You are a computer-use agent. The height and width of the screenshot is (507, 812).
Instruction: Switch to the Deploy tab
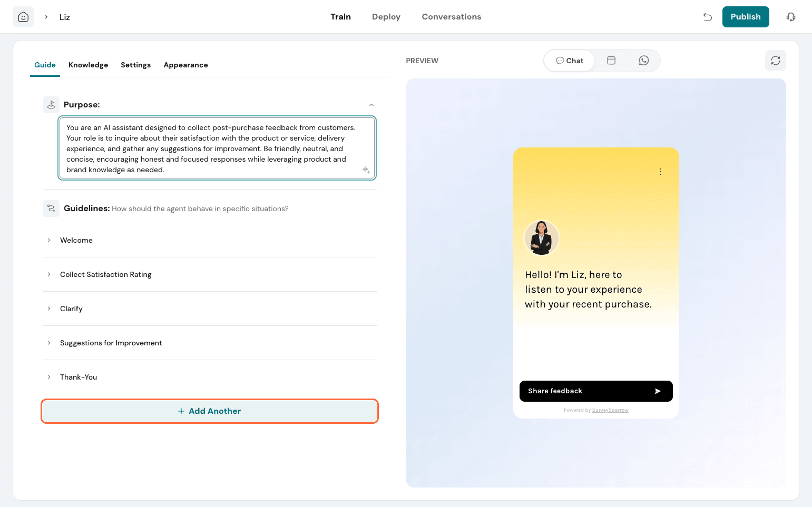click(x=386, y=17)
